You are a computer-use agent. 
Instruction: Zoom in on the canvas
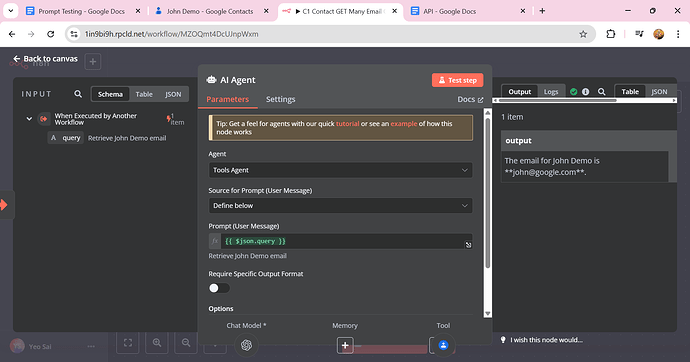tap(157, 343)
